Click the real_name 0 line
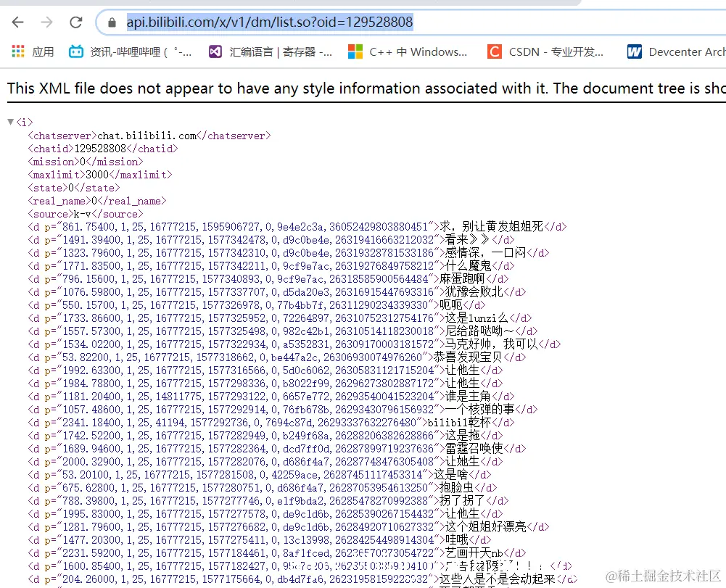 point(97,201)
